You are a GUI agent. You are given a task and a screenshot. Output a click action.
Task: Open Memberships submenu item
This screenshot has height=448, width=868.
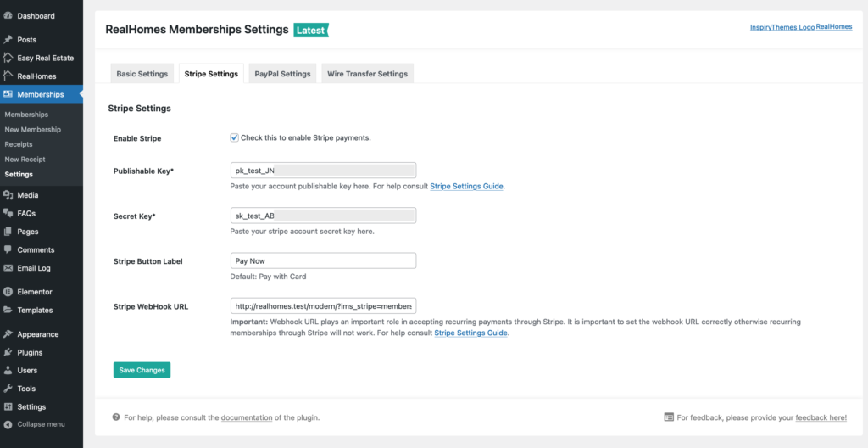(x=26, y=115)
